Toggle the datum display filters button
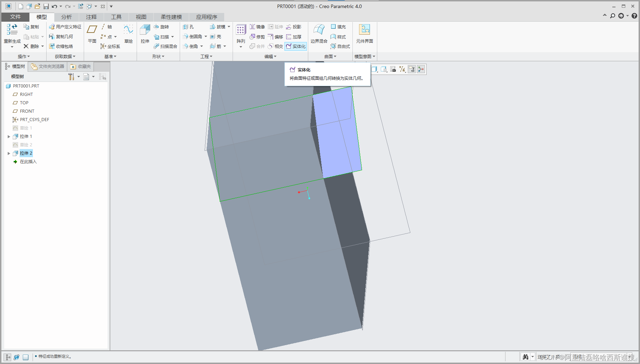640x364 pixels. (x=402, y=69)
